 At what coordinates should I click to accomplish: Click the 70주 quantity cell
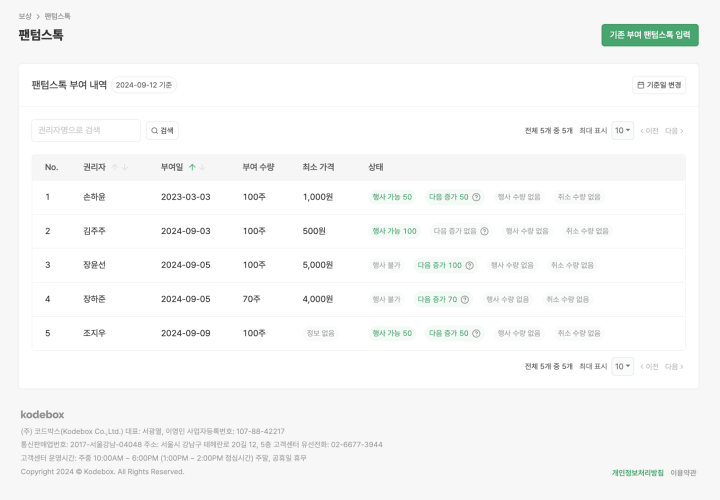(x=252, y=299)
